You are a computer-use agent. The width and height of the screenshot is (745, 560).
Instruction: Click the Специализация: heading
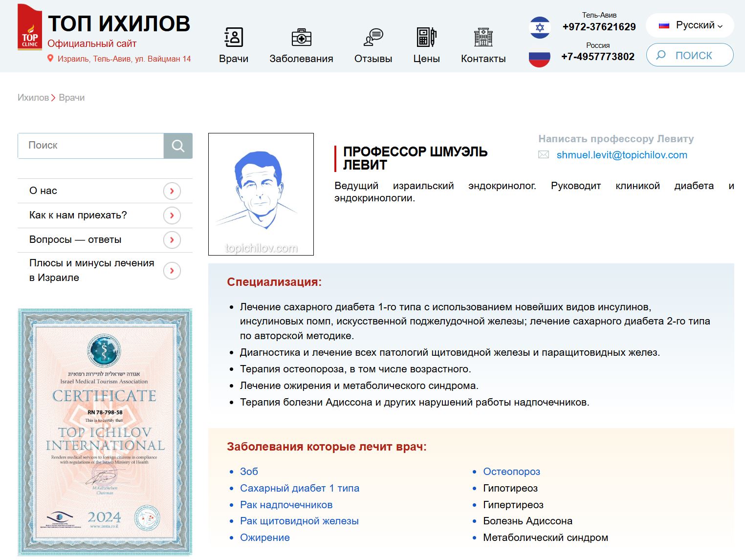tap(274, 282)
